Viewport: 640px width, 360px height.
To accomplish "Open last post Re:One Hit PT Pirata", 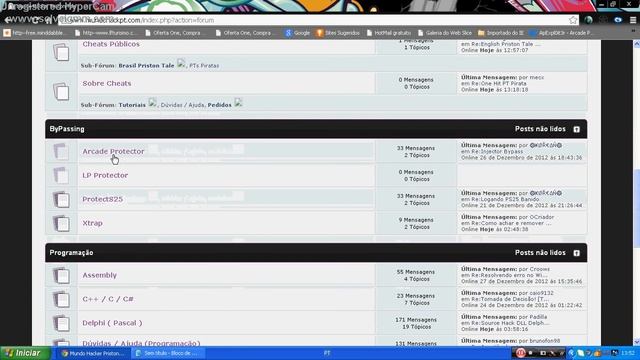I will tap(499, 83).
